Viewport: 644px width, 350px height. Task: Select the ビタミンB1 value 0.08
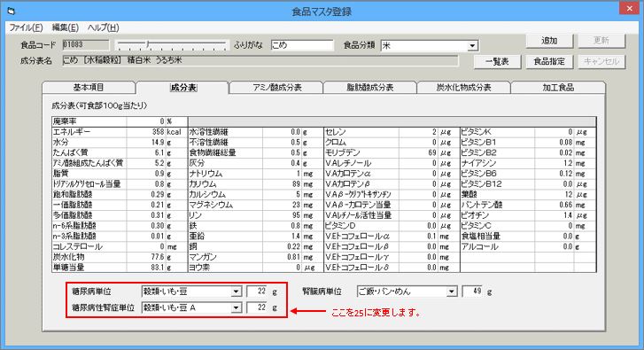(554, 142)
